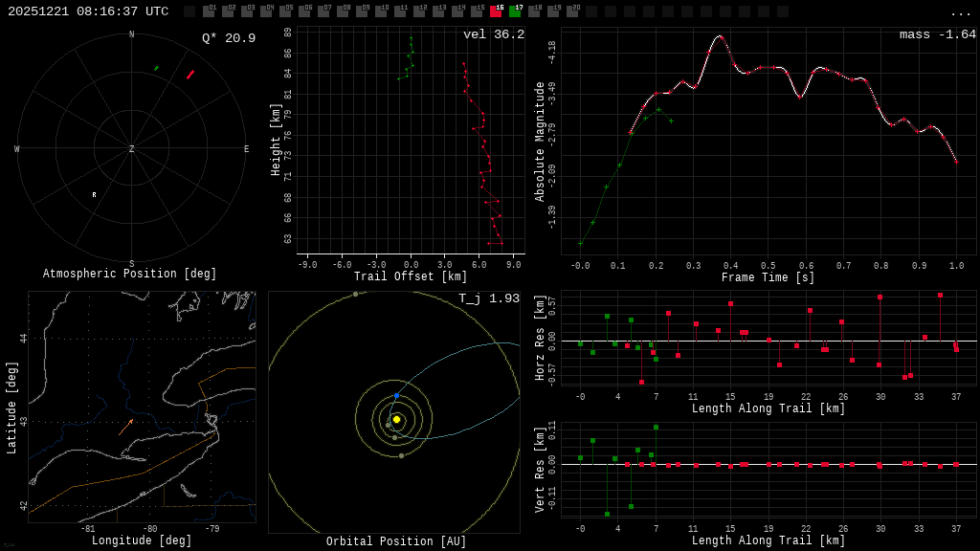Click station box 08 in the top bar

coord(343,11)
